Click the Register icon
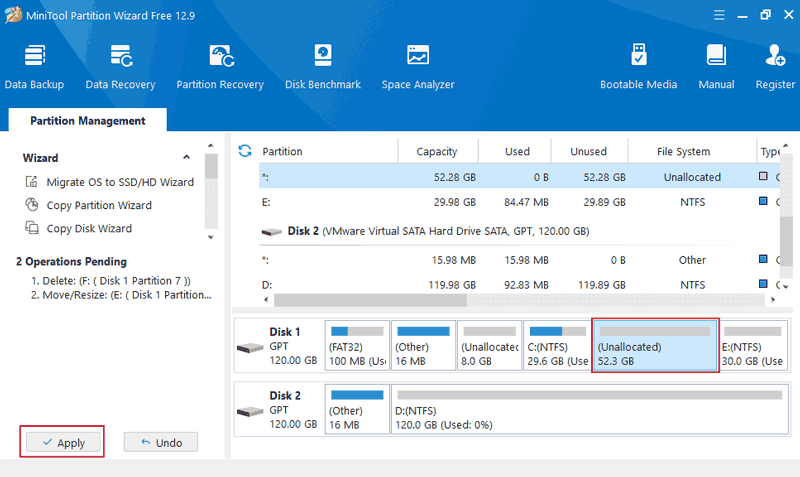The height and width of the screenshot is (477, 800). (775, 65)
